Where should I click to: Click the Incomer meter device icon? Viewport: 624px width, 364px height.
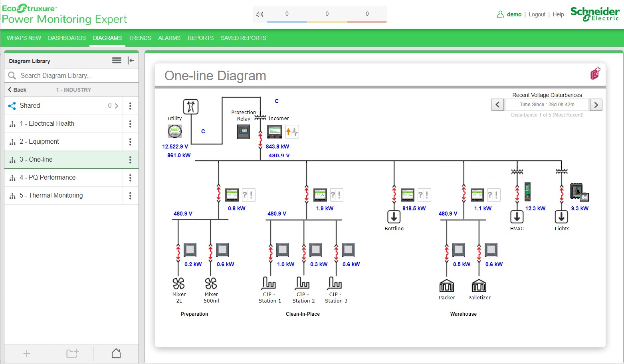[x=275, y=132]
